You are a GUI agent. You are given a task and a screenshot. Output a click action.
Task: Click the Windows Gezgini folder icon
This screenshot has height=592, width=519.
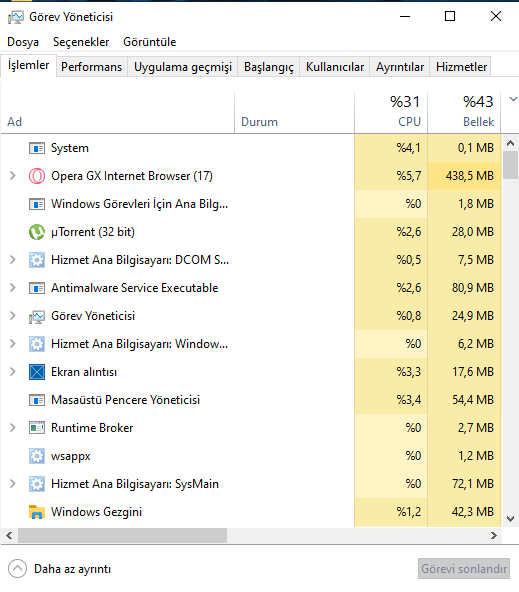click(x=37, y=512)
